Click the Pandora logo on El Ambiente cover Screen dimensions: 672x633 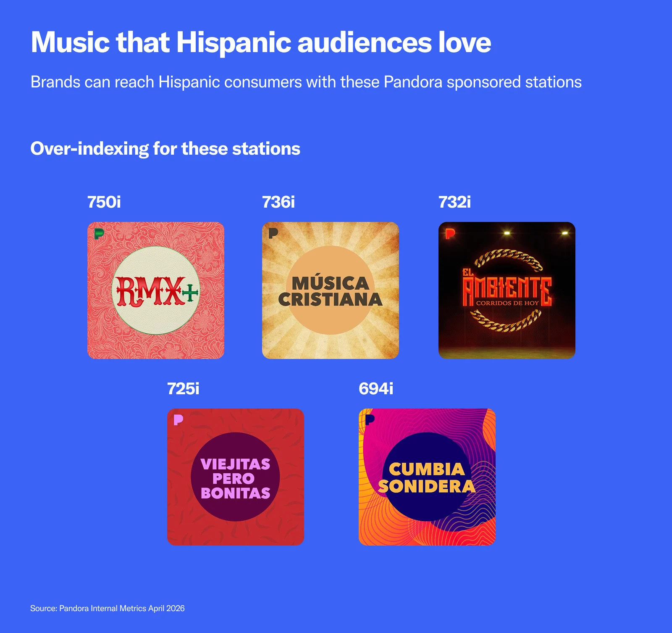pos(450,233)
